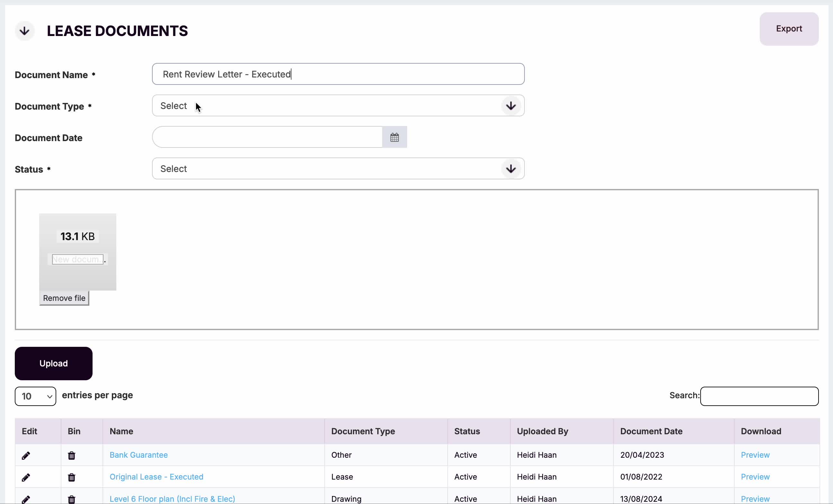The width and height of the screenshot is (833, 504).
Task: Sort table by Edit column header
Action: (38, 431)
